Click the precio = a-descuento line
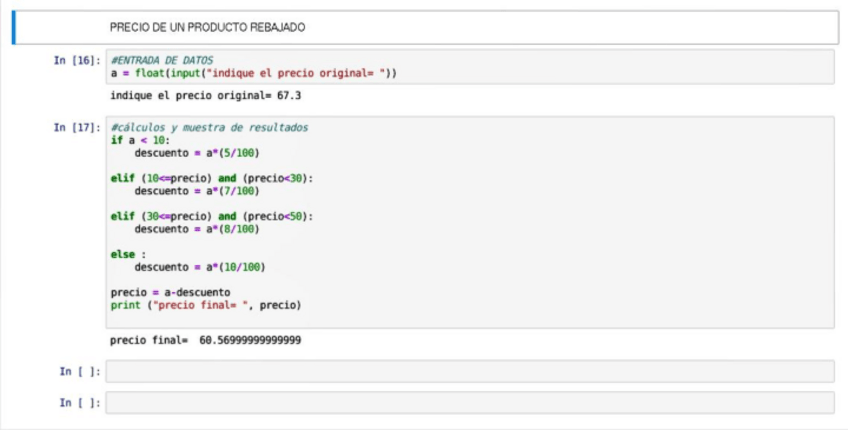This screenshot has width=848, height=430. coord(170,292)
